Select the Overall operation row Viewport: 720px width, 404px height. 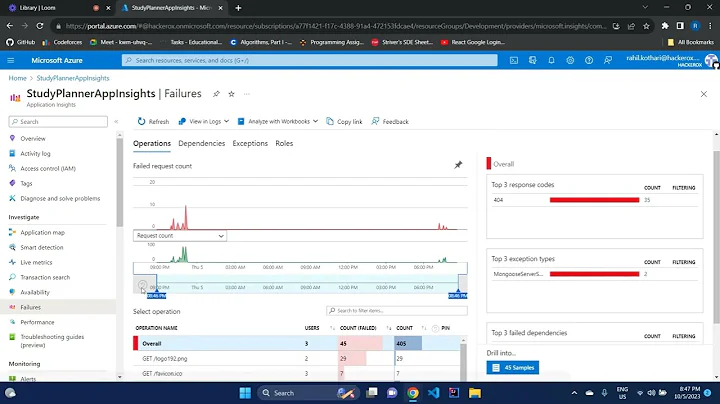[x=297, y=343]
